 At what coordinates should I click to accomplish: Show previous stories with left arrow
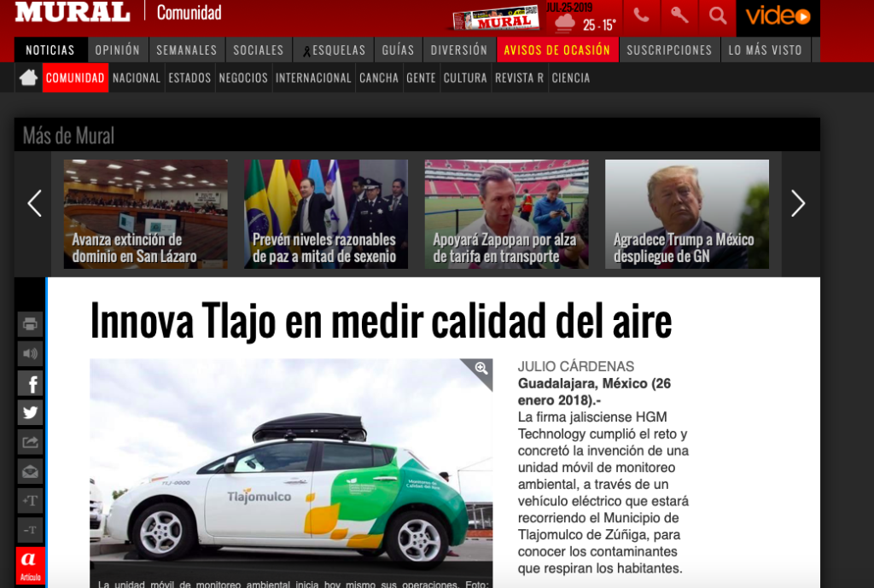click(x=34, y=203)
